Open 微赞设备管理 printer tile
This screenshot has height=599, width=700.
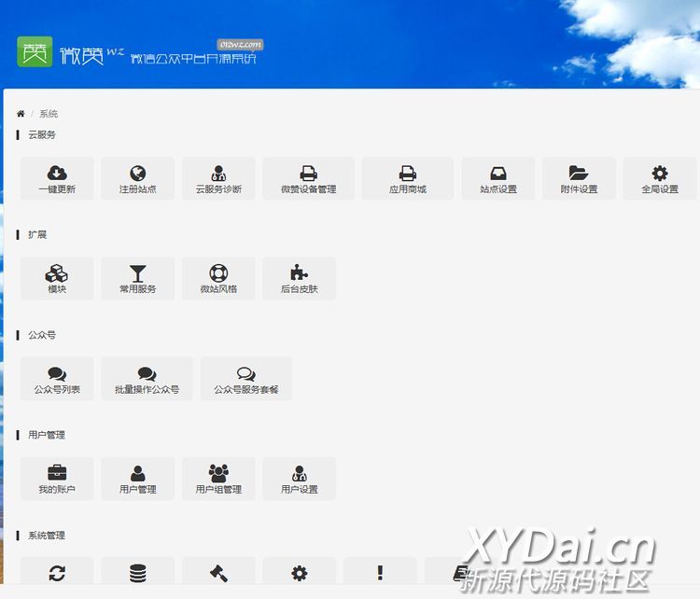[x=309, y=178]
